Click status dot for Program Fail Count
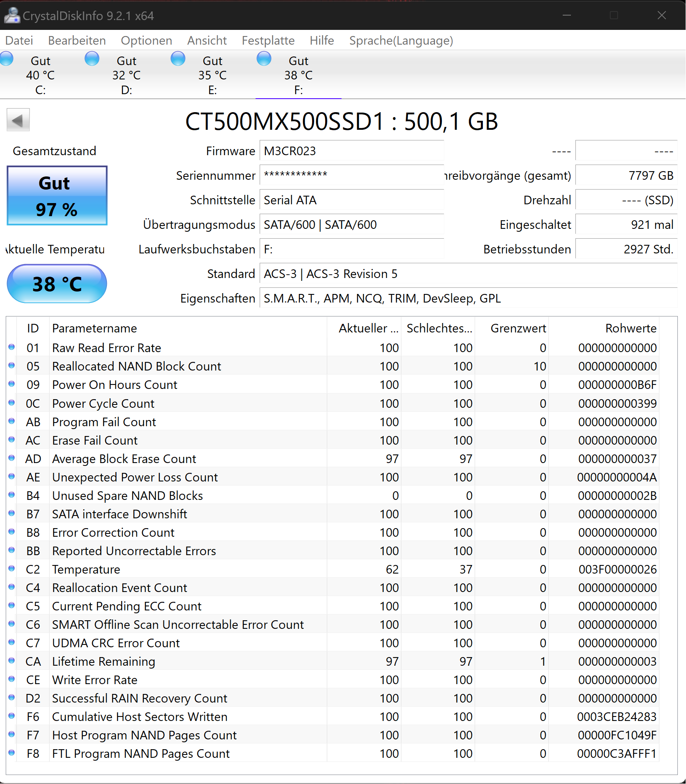The width and height of the screenshot is (686, 784). tap(11, 421)
